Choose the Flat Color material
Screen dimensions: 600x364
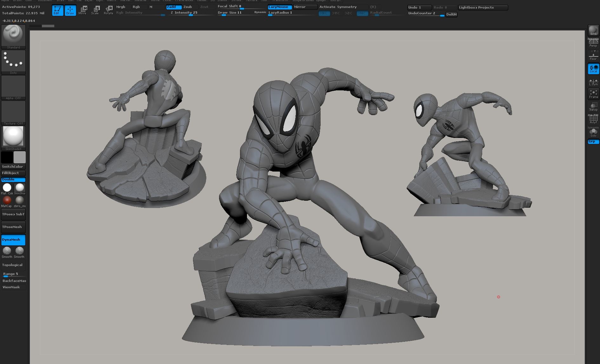[7, 188]
